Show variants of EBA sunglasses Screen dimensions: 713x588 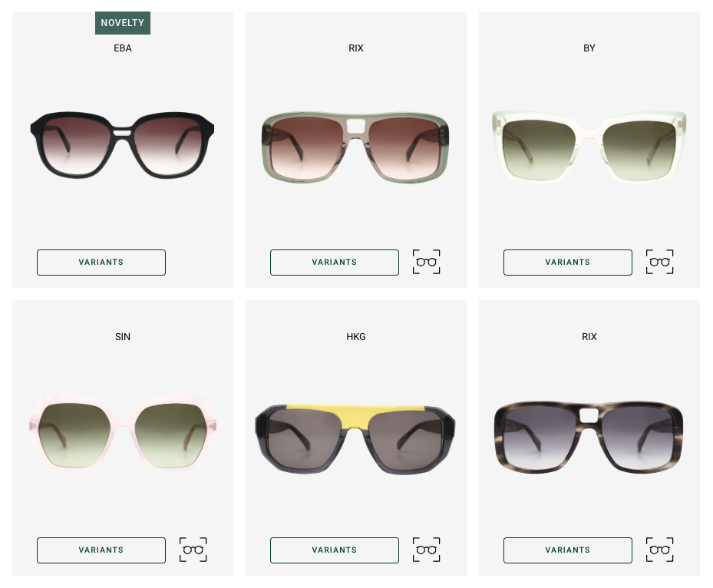[101, 263]
